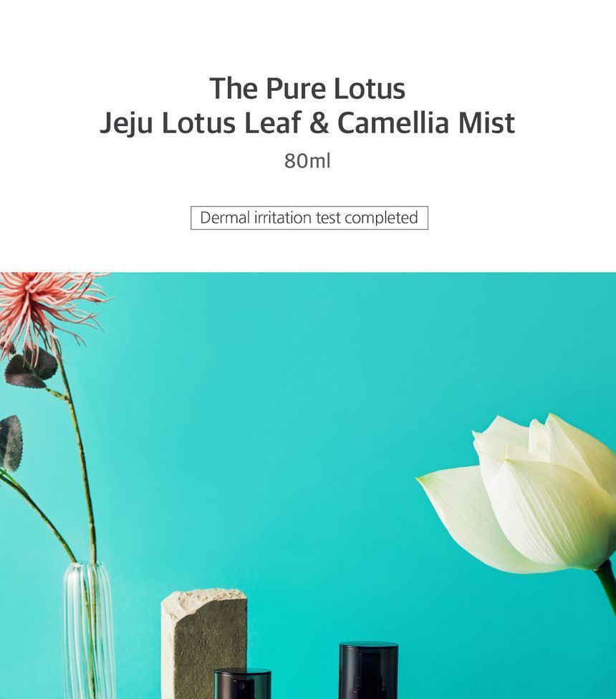
Task: Click the word 'Camellia' in the title
Action: (x=393, y=122)
